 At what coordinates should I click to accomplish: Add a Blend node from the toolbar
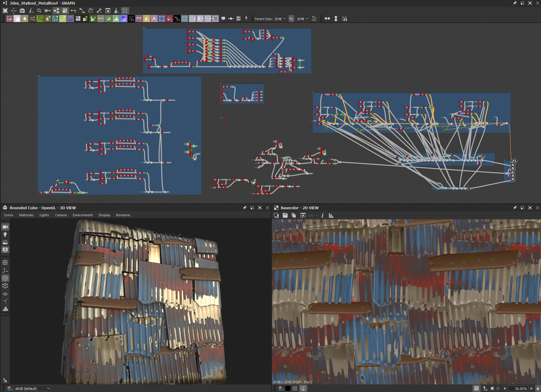tap(17, 19)
